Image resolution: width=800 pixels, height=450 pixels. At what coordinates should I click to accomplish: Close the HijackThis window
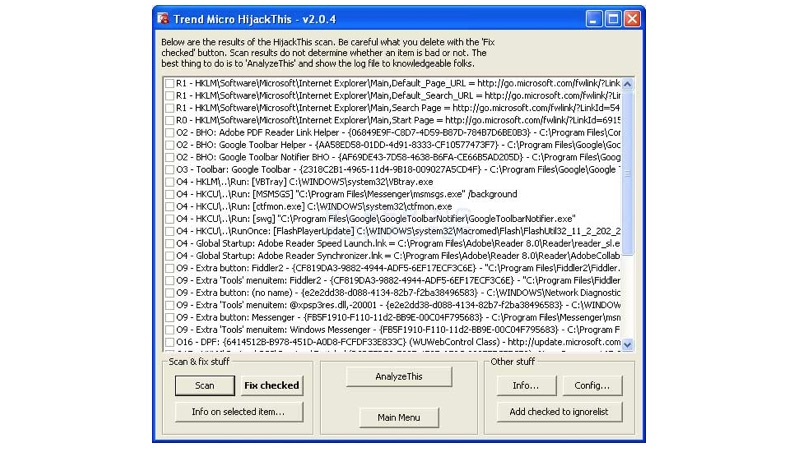click(633, 19)
